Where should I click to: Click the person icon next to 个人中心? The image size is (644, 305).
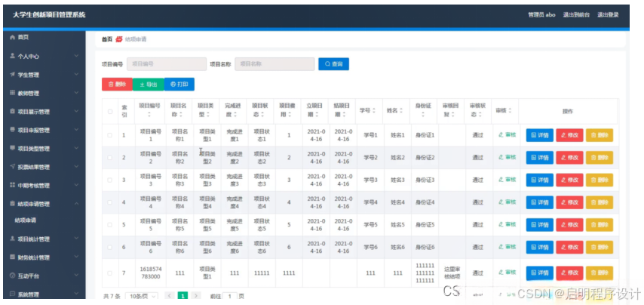point(12,56)
